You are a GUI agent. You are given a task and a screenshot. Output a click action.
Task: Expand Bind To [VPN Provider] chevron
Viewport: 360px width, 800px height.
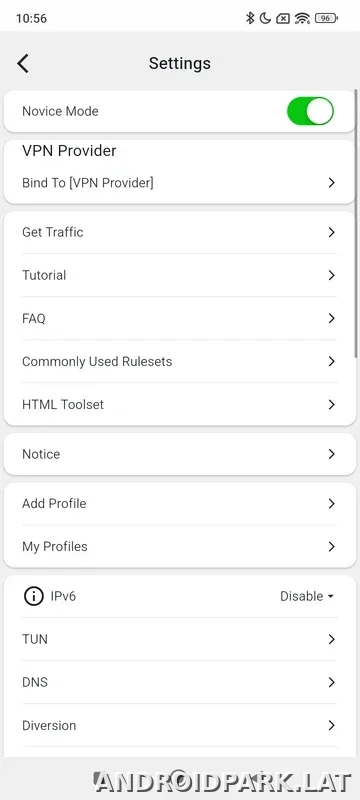pos(331,183)
